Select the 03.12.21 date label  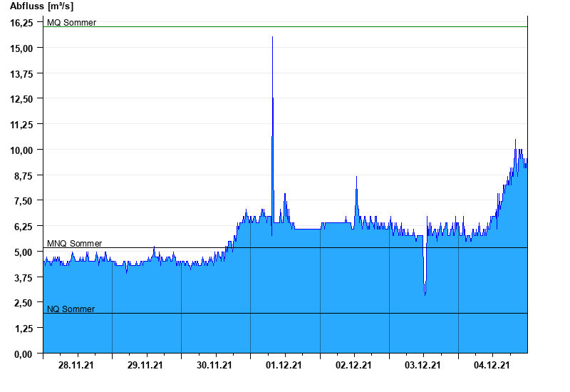click(423, 365)
